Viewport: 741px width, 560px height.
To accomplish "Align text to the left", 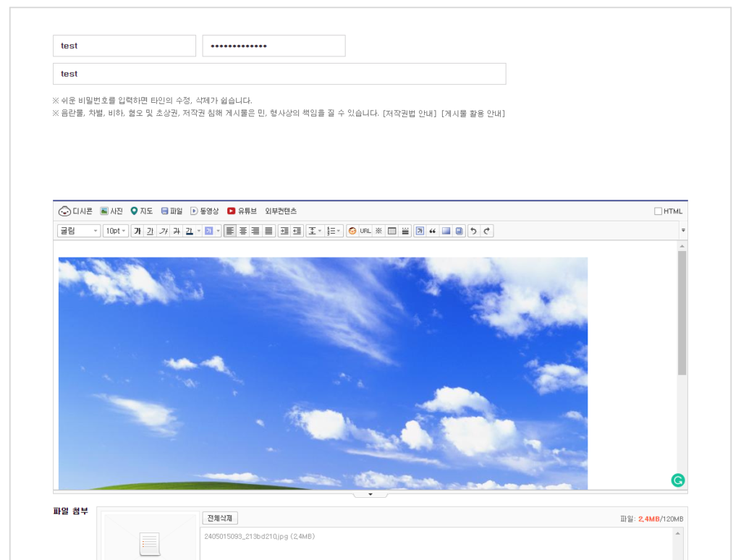I will click(x=229, y=231).
